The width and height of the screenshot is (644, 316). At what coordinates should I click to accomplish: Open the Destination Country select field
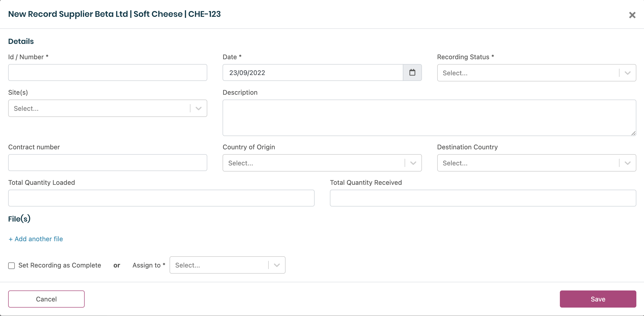pos(528,163)
